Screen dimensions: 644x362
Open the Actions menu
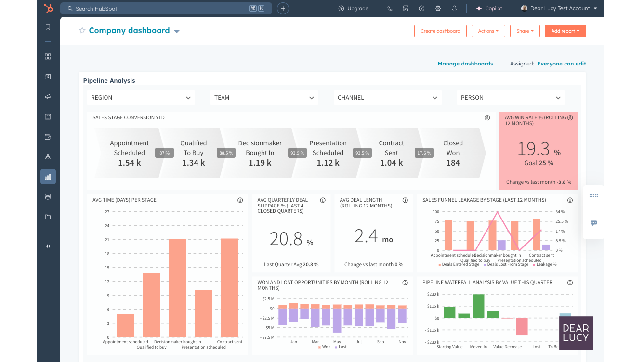tap(488, 31)
